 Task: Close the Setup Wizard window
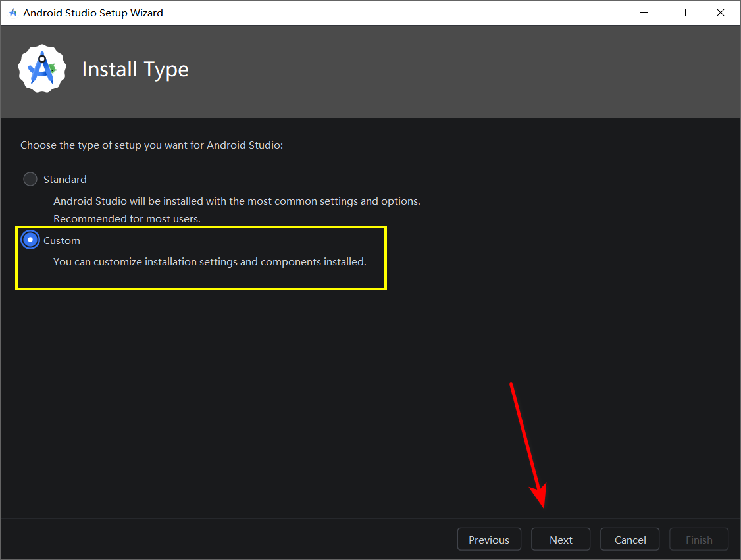[x=720, y=13]
